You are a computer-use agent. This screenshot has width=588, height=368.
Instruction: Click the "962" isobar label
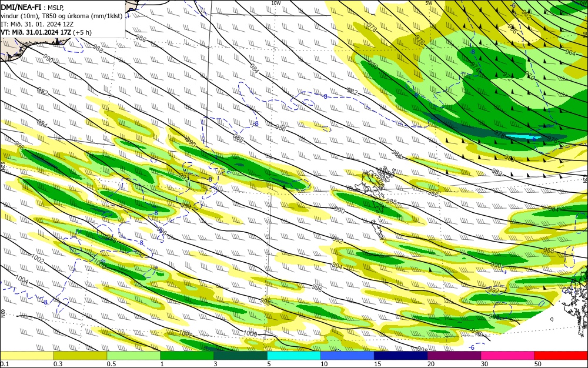point(526,14)
